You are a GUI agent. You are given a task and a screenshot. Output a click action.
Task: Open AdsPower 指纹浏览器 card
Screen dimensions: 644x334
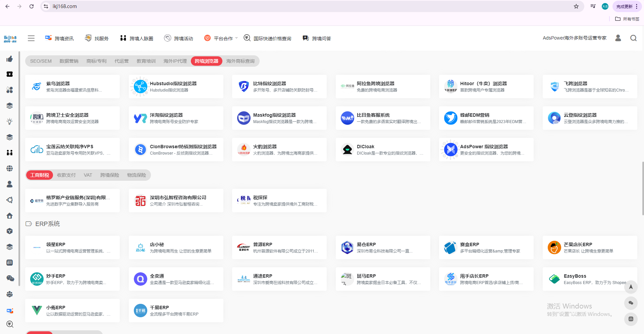click(x=486, y=150)
